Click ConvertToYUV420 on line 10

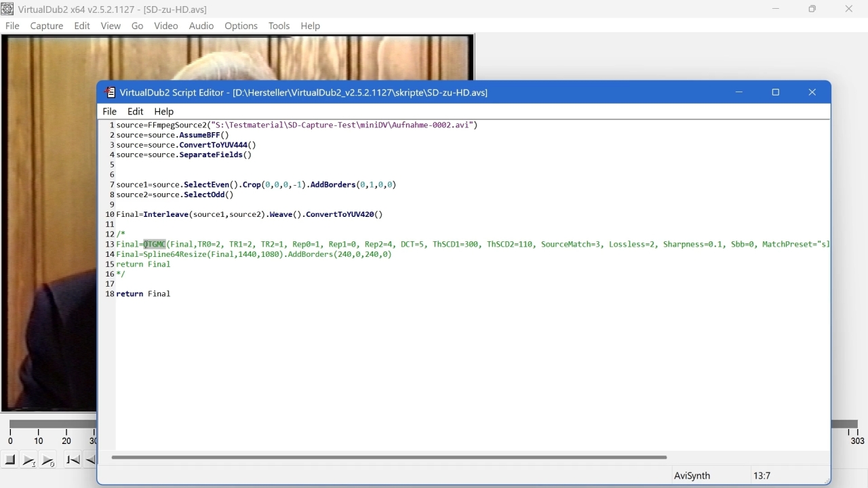(340, 214)
